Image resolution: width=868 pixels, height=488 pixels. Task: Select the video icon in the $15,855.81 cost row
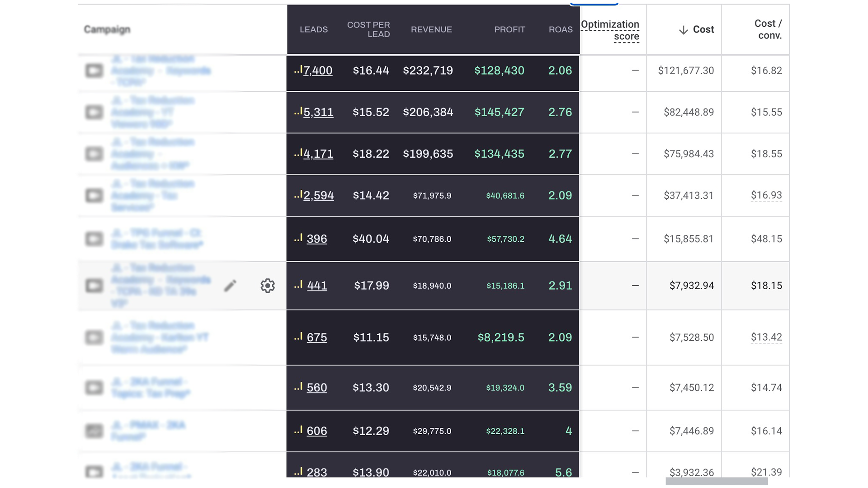coord(94,239)
